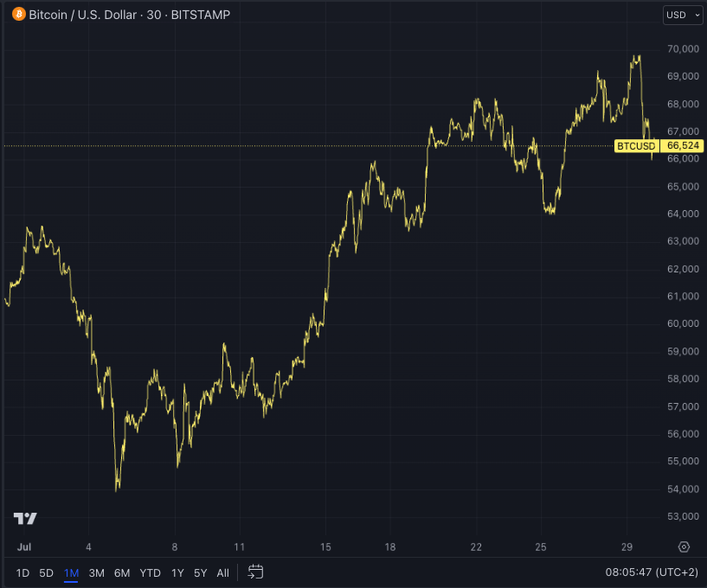Screen dimensions: 707x588
Task: Select the BTCUSD price label on the axis
Action: click(636, 145)
